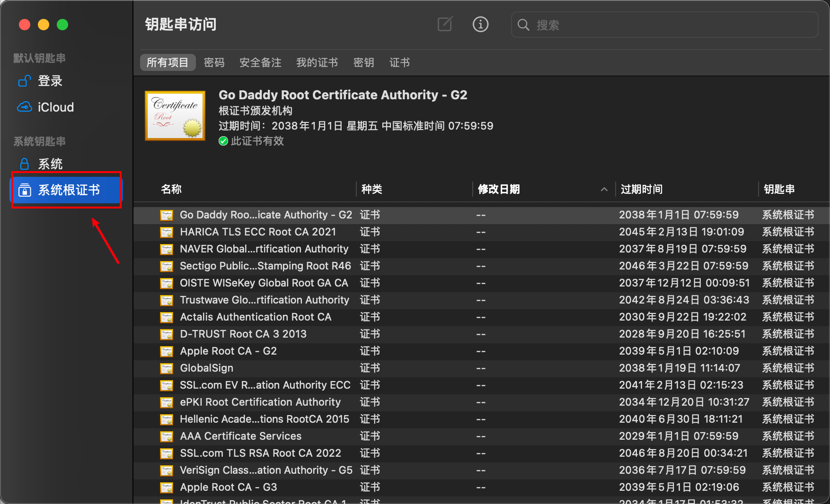Image resolution: width=830 pixels, height=504 pixels.
Task: Toggle sort direction arrow in 修改日期 column
Action: tap(604, 189)
